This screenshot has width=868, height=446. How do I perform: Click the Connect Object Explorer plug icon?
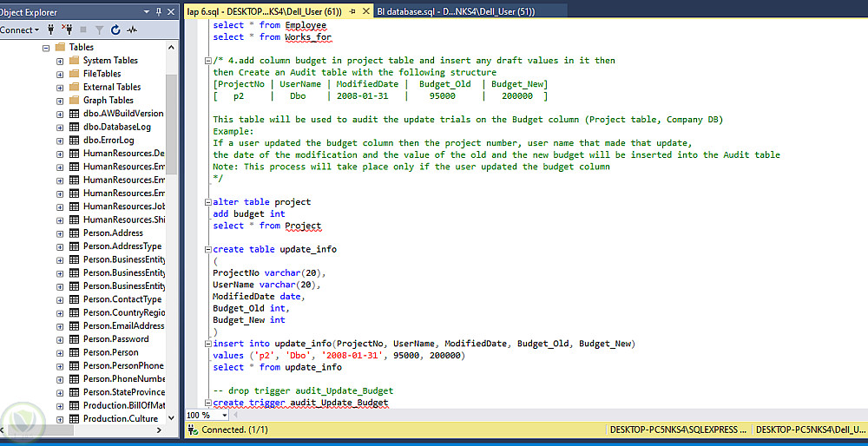coord(51,30)
